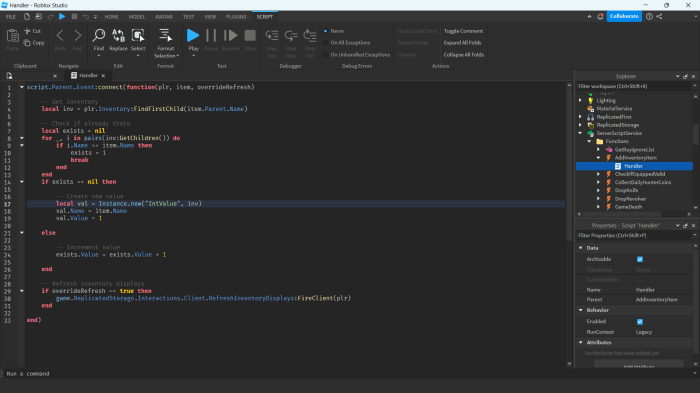Open the help question mark icon
This screenshot has width=700, height=393.
point(649,17)
